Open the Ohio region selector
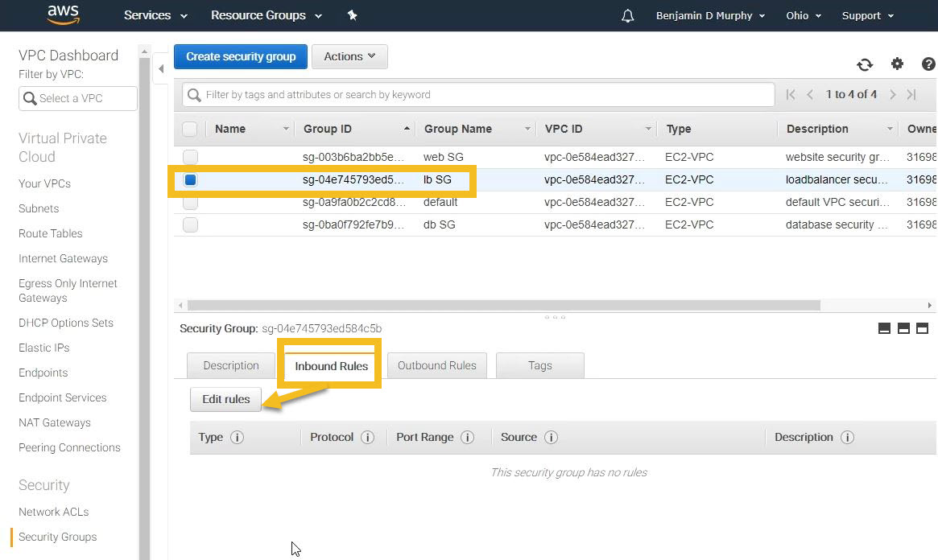Screen dimensions: 938x560 click(804, 15)
